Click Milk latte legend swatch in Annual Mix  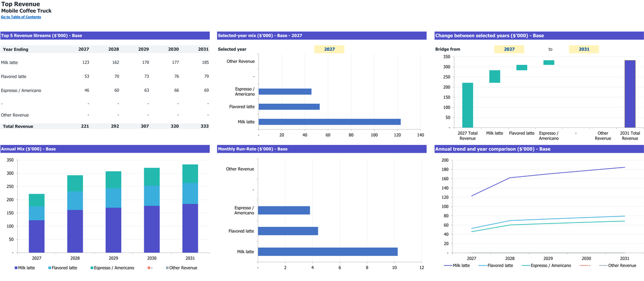pyautogui.click(x=16, y=268)
